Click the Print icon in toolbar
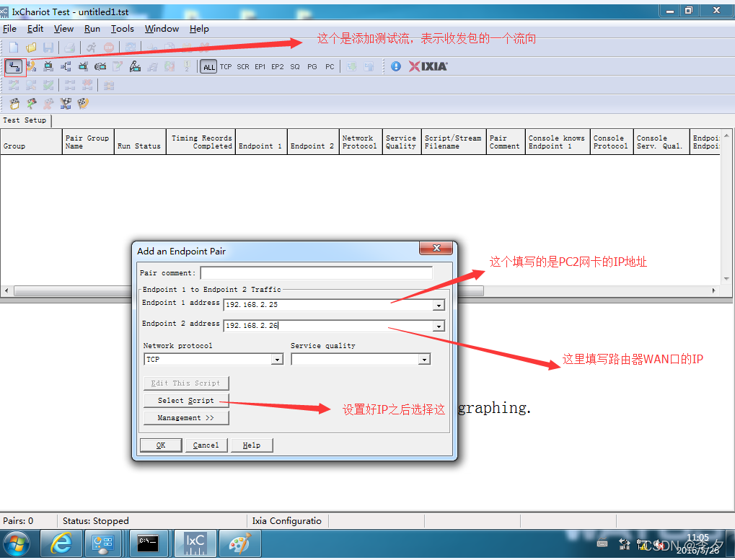Screen dimensions: 735x560 pos(69,48)
